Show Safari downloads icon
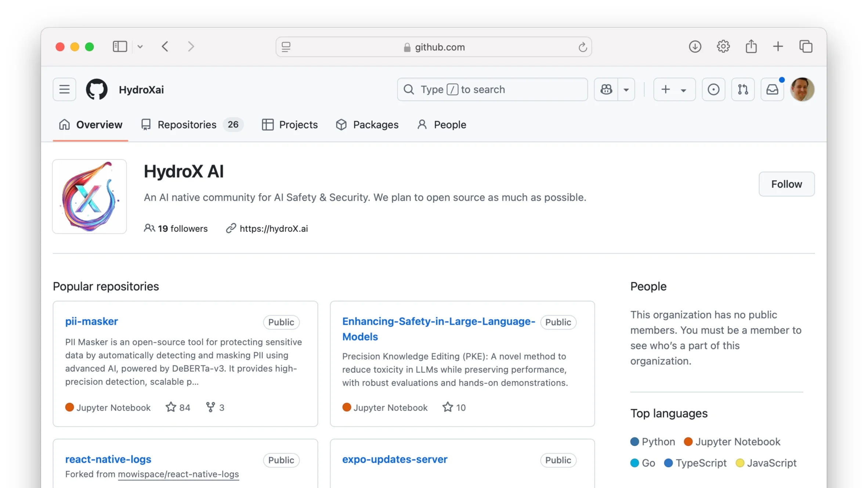This screenshot has width=868, height=488. click(695, 47)
